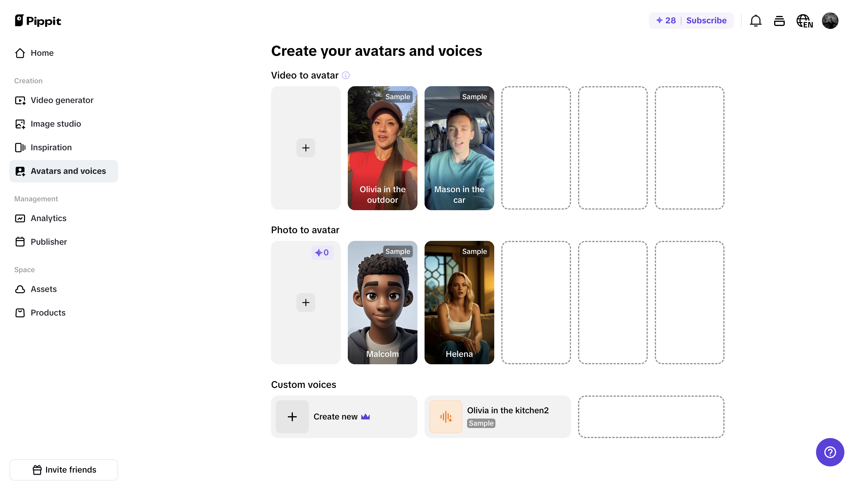The image size is (868, 490).
Task: Open the help button in bottom corner
Action: (830, 452)
